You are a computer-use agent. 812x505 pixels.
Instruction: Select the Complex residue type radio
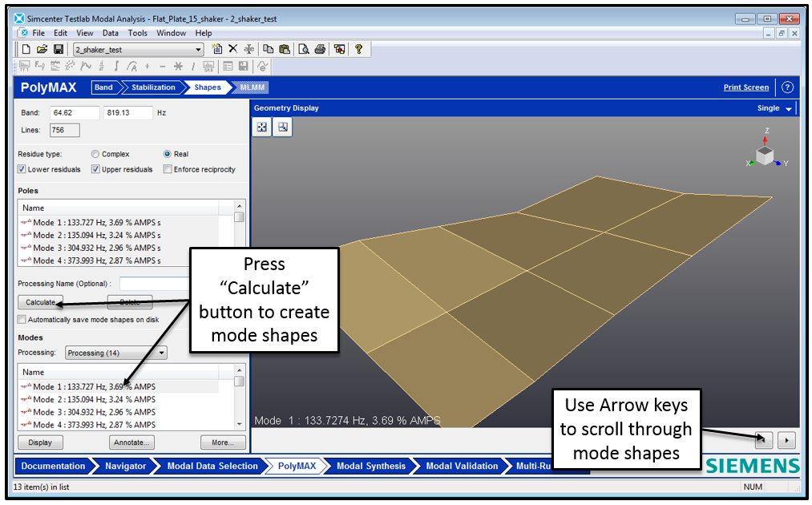pos(95,154)
